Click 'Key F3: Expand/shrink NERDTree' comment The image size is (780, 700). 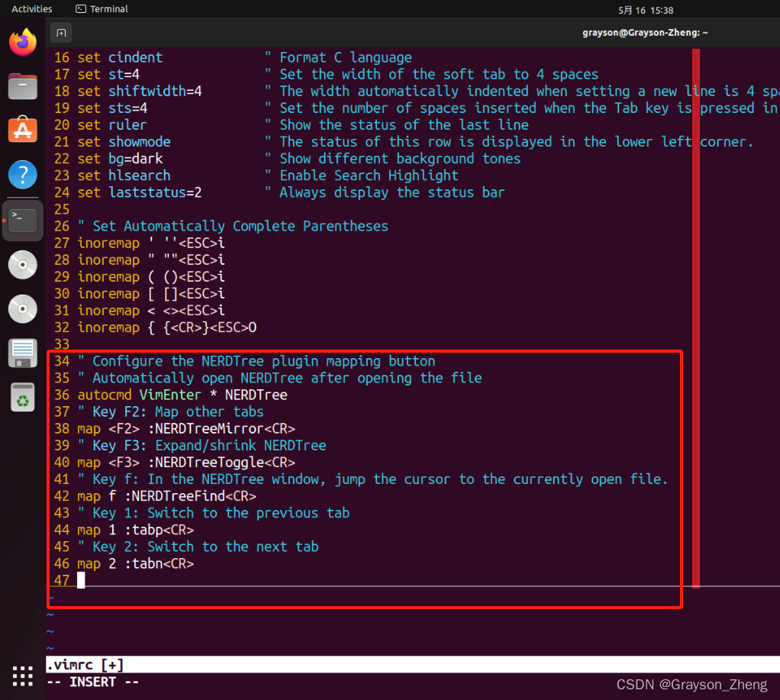[209, 447]
